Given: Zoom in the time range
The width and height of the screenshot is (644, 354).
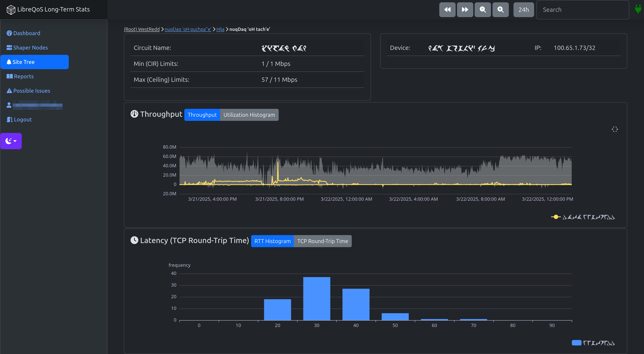Looking at the screenshot, I should [x=500, y=10].
